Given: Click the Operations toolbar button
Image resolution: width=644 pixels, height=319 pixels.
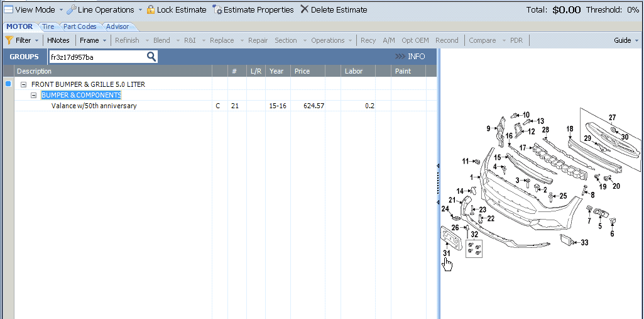Looking at the screenshot, I should (x=328, y=40).
